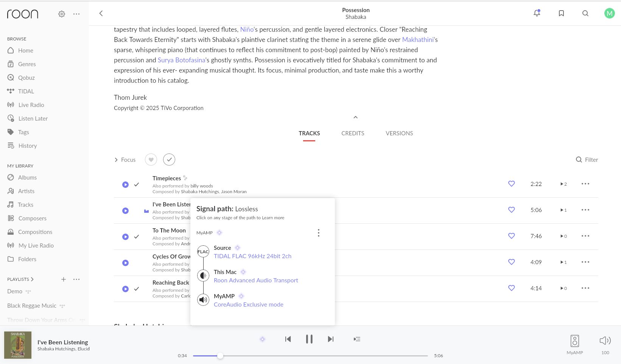Click CoreAudio Exclusive mode link
This screenshot has height=364, width=621.
coord(248,305)
